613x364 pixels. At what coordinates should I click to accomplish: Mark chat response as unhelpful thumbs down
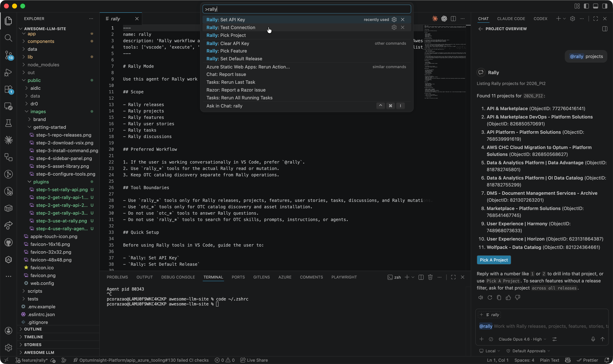(518, 297)
